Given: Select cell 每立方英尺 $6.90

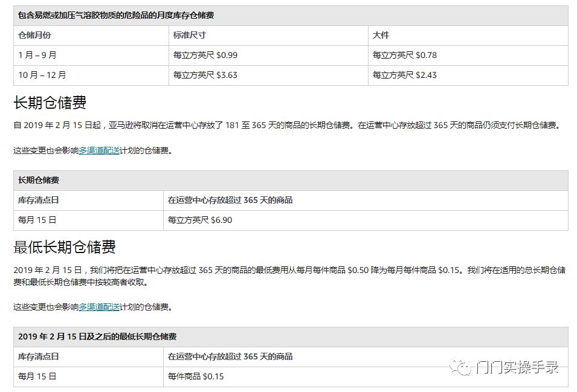Looking at the screenshot, I should click(200, 220).
